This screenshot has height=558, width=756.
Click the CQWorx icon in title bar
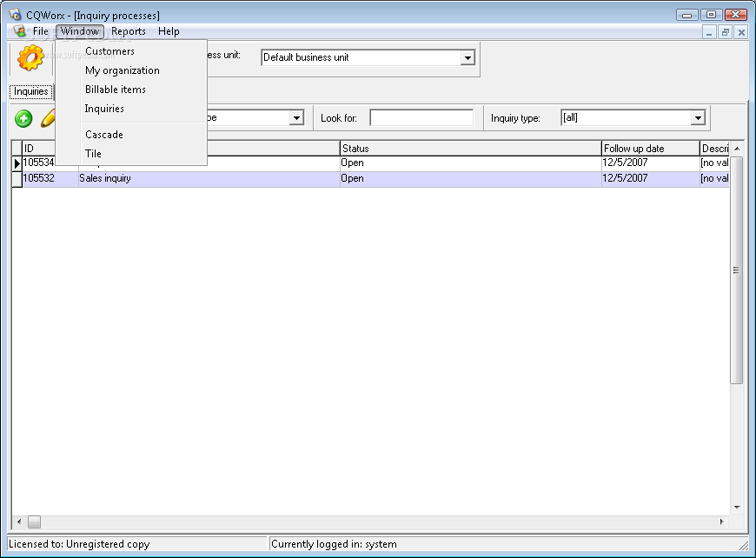click(15, 15)
